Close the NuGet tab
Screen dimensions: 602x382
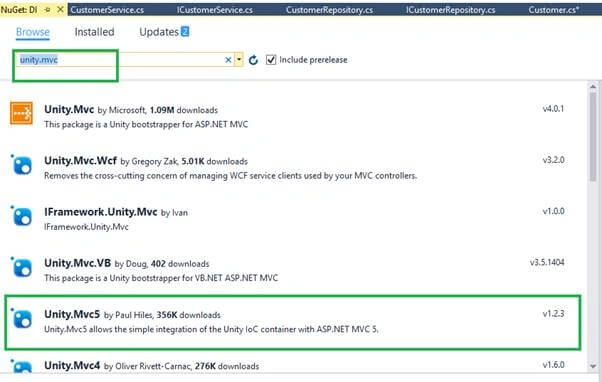pyautogui.click(x=60, y=10)
